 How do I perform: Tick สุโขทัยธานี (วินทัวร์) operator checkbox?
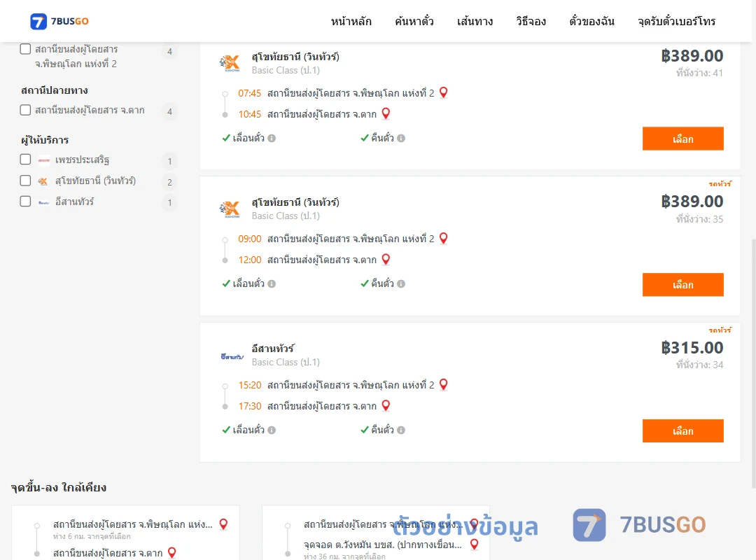(26, 181)
